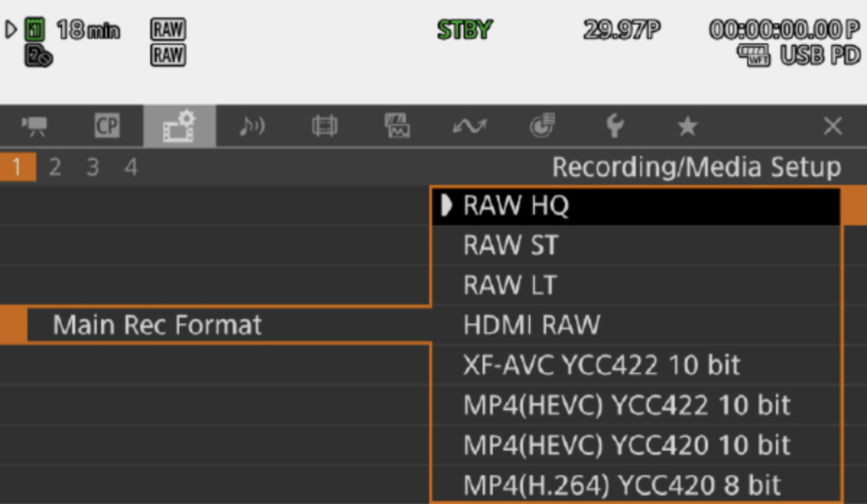The width and height of the screenshot is (867, 504).
Task: Choose RAW LT recording format
Action: click(x=509, y=286)
